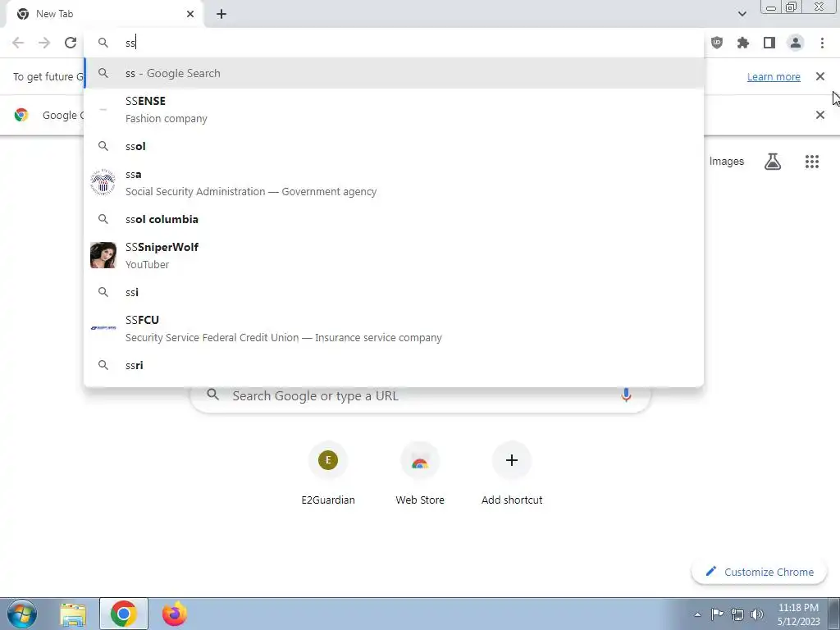Screen dimensions: 840x630
Task: Open the Windows Start menu
Action: click(x=22, y=614)
